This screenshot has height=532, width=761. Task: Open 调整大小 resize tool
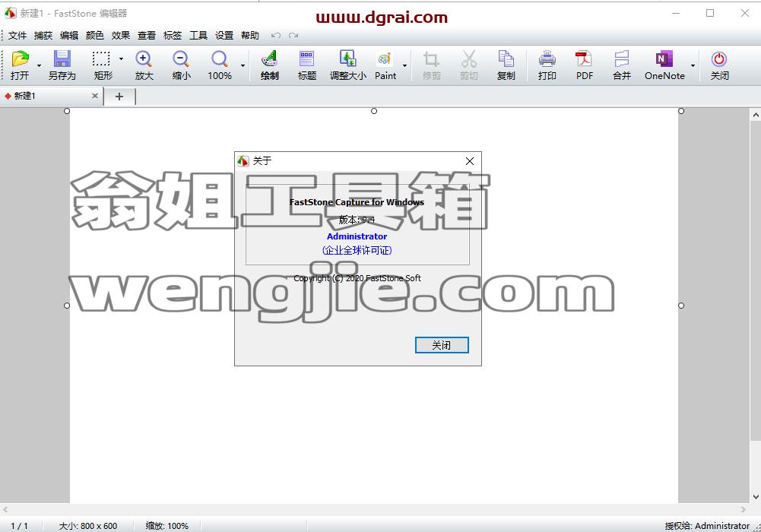click(x=347, y=65)
